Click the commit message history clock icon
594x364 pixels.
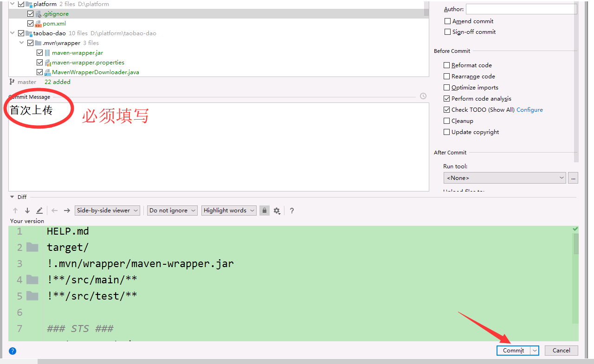(x=423, y=96)
